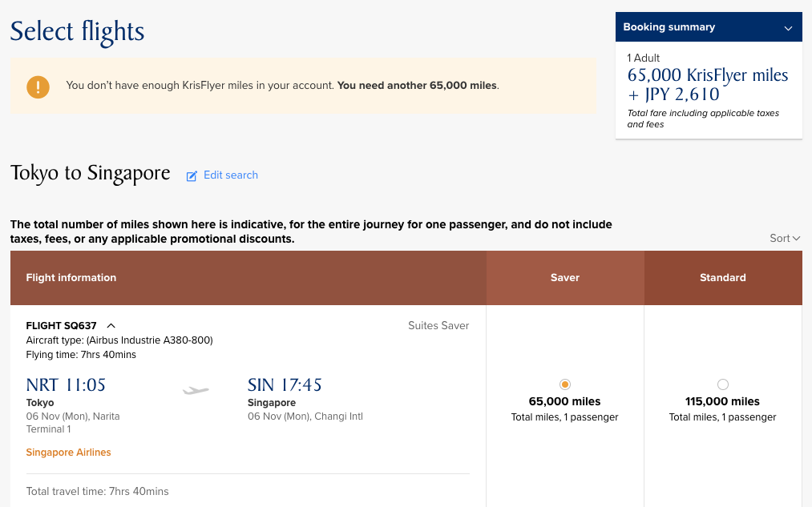Collapse FLIGHT SQ637 details chevron
Screen dimensions: 812x507
pyautogui.click(x=111, y=325)
